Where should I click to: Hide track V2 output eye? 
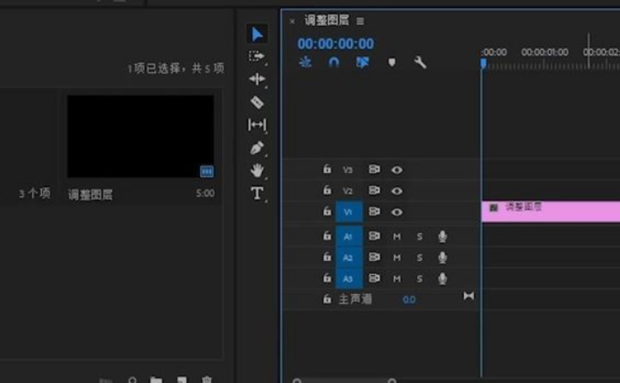click(x=397, y=191)
